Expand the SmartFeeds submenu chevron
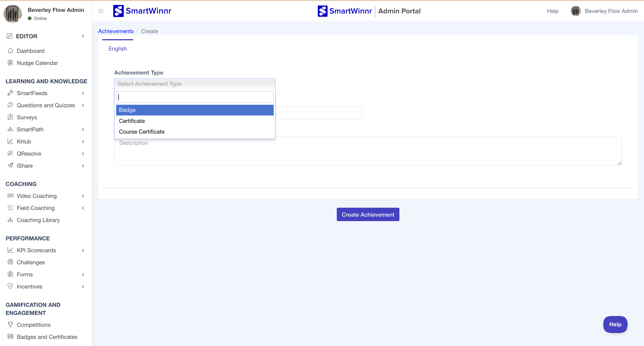Screen dimensions: 644x346 (83, 93)
